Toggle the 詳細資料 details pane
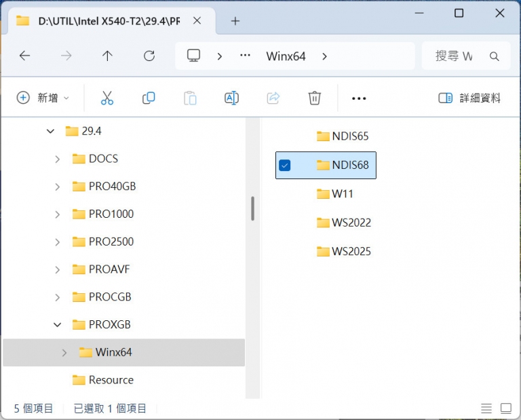 point(469,98)
